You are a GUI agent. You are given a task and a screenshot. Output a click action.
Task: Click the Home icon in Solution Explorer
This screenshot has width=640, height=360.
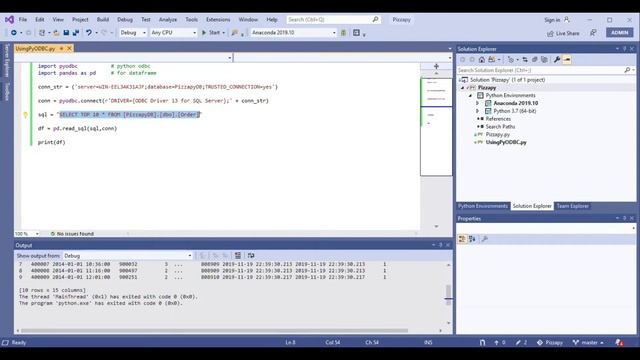tap(482, 60)
